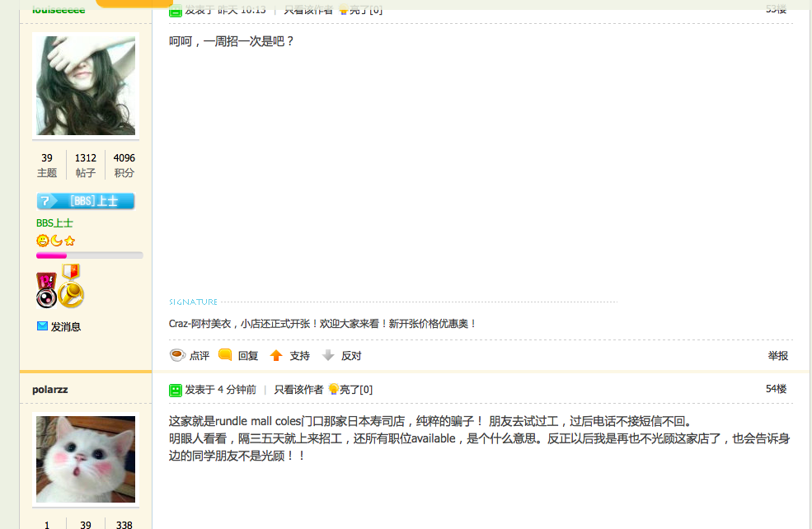Click the pink experience progress bar
Viewport: 812px width, 529px height.
pyautogui.click(x=89, y=255)
